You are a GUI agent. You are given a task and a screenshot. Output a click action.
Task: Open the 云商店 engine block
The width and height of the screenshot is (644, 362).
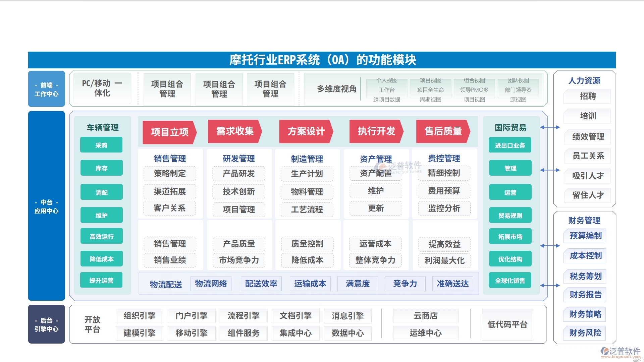pos(425,316)
